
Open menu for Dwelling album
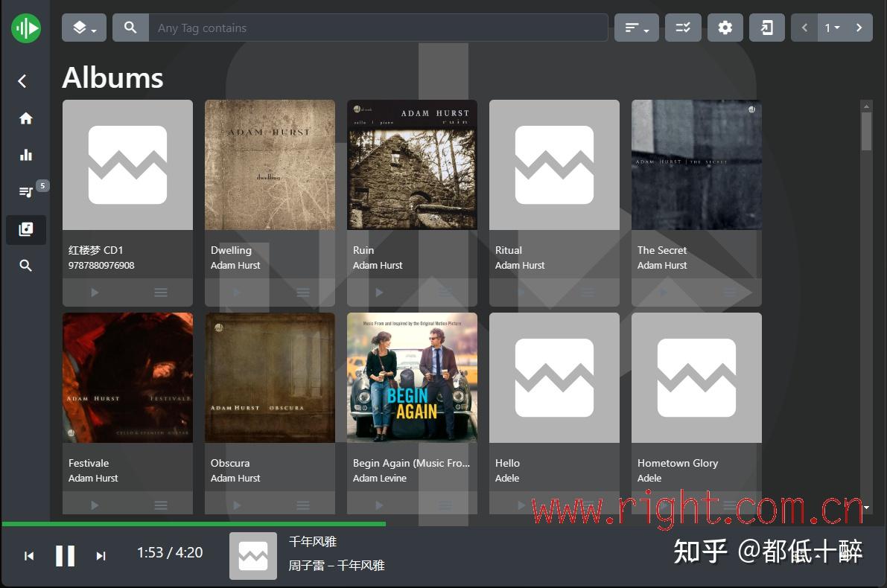tap(302, 293)
